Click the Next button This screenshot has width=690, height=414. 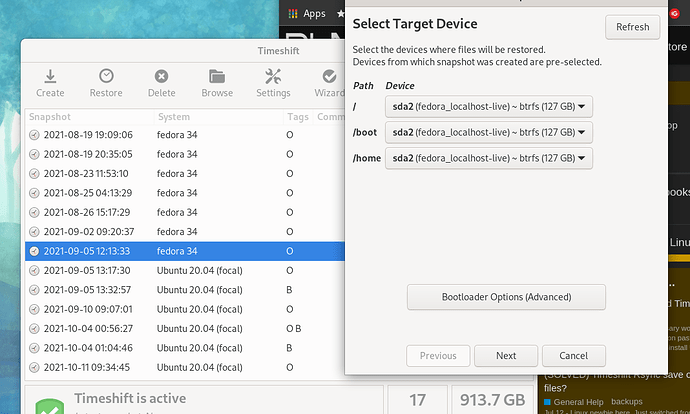[x=506, y=355]
